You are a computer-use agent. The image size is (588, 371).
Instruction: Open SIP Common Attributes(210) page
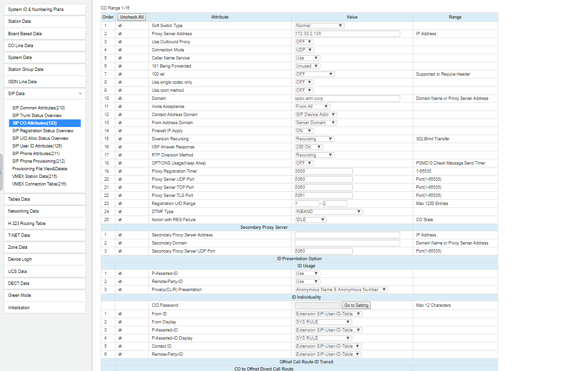tap(39, 108)
